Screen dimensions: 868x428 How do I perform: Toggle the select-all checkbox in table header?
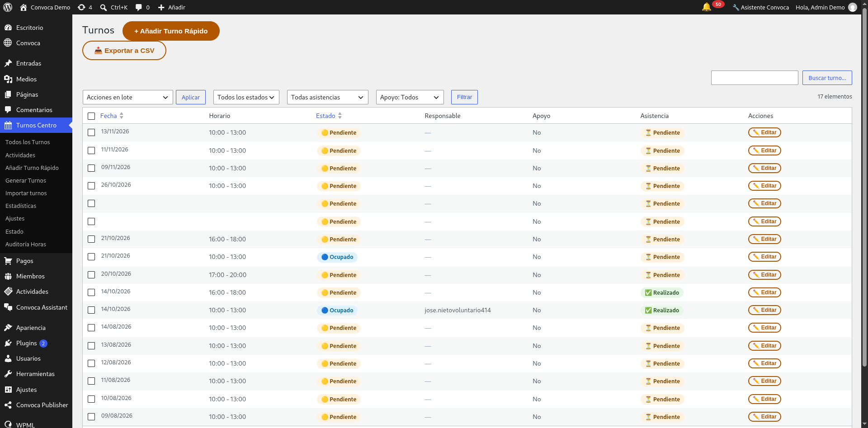pos(91,116)
